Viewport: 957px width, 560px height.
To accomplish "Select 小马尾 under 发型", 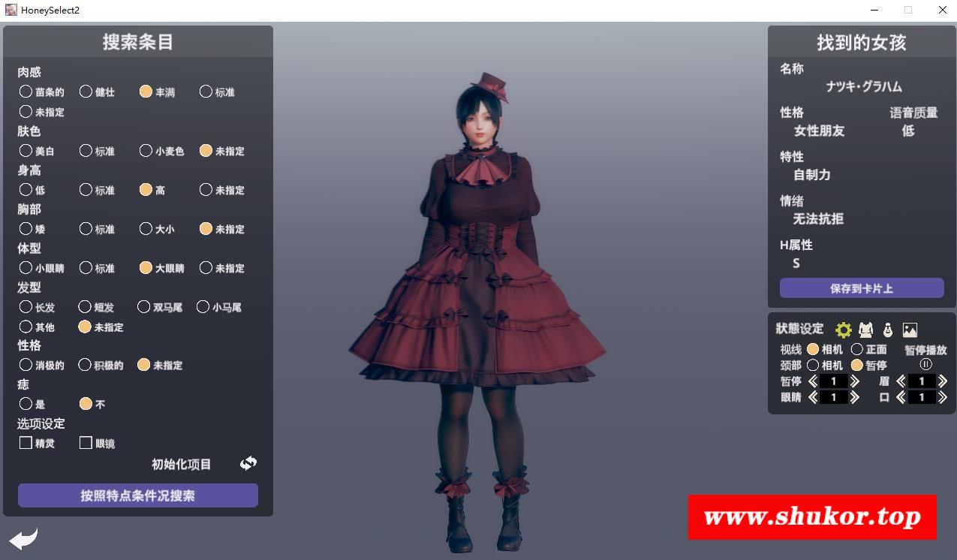I will (203, 306).
